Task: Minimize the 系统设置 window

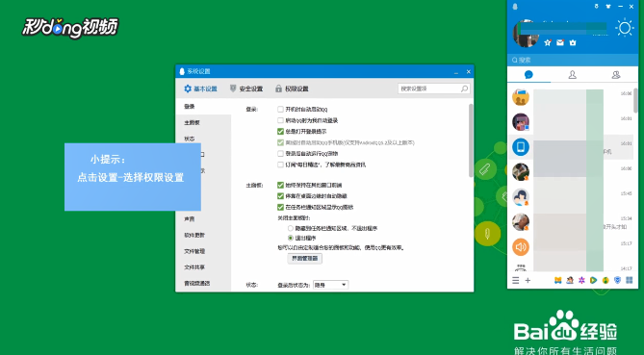Action: point(456,72)
